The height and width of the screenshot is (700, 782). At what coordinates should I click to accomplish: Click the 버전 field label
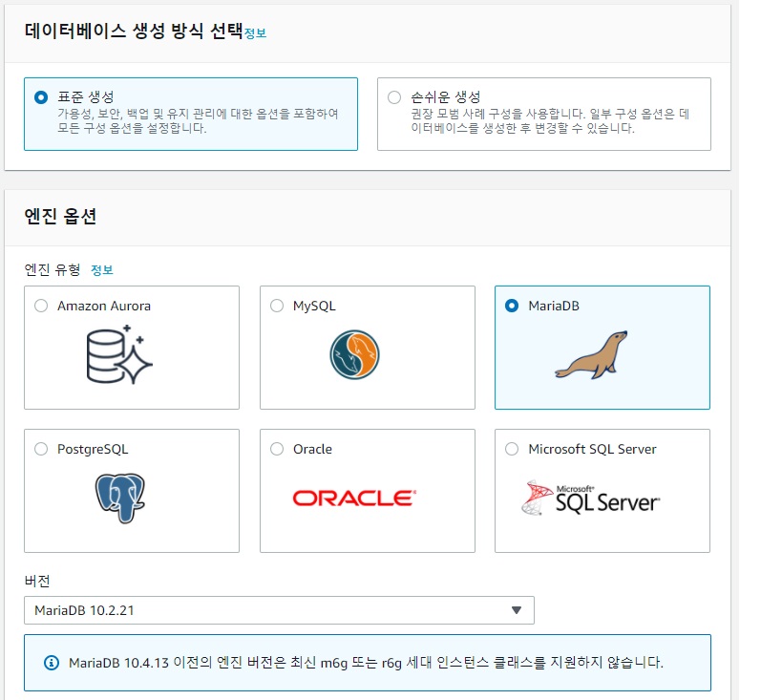pos(37,581)
